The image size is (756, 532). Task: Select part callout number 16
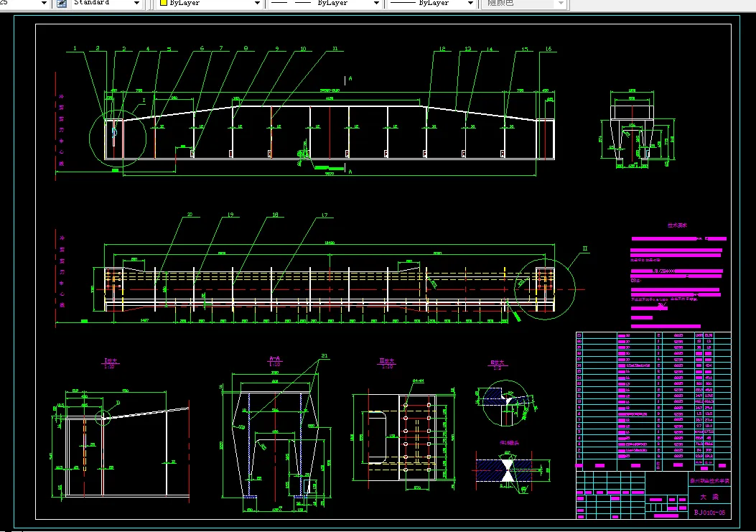pyautogui.click(x=549, y=49)
